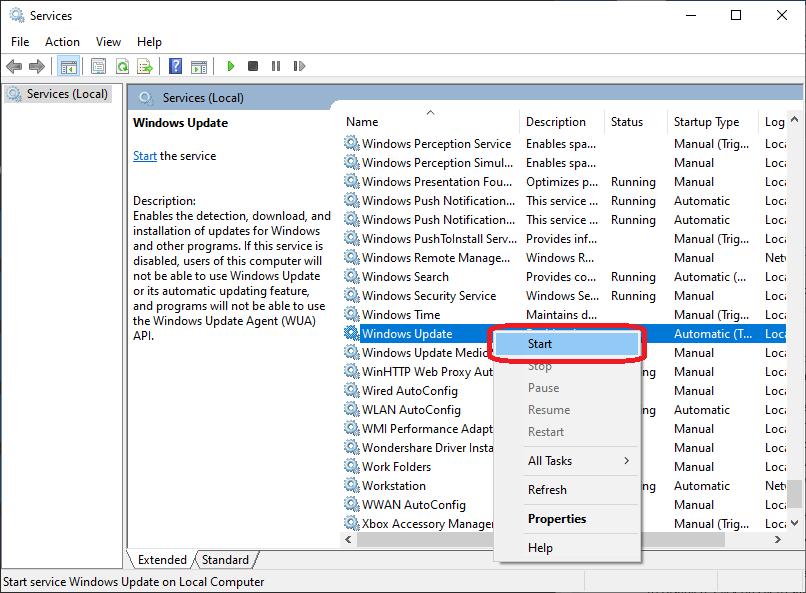806x593 pixels.
Task: Click the Show/Hide Action Pane icon
Action: coord(199,66)
